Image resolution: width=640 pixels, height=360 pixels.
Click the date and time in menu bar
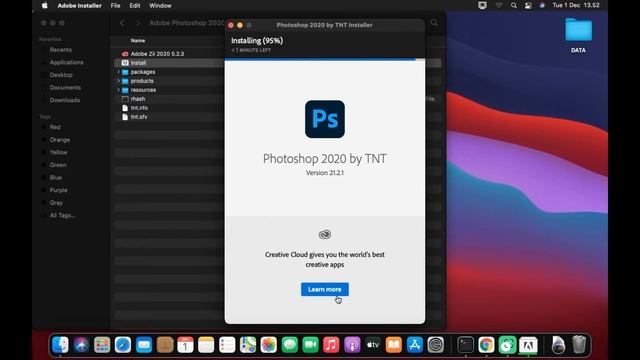576,5
